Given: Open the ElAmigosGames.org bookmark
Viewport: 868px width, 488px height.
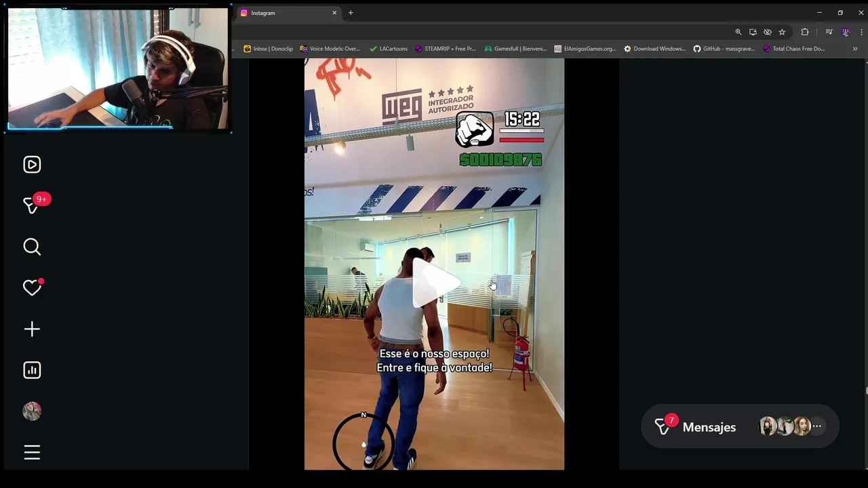Looking at the screenshot, I should [x=585, y=49].
